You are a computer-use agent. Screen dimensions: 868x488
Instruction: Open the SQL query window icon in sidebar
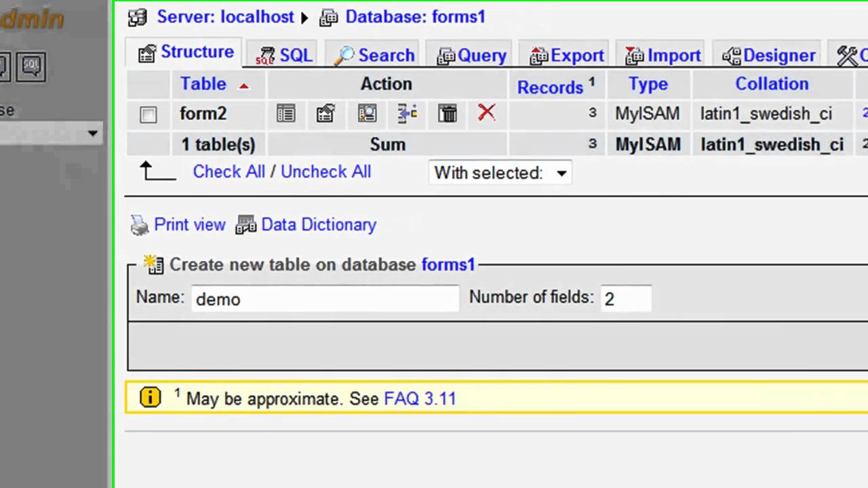[x=31, y=67]
